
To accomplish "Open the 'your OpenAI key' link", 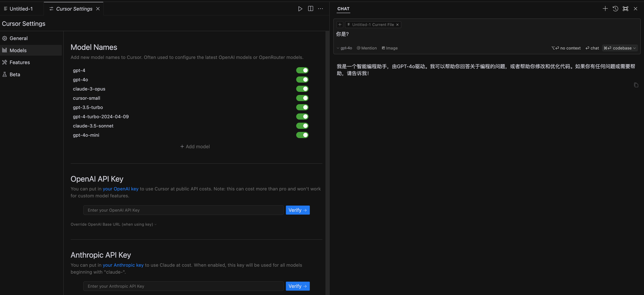I will (121, 189).
